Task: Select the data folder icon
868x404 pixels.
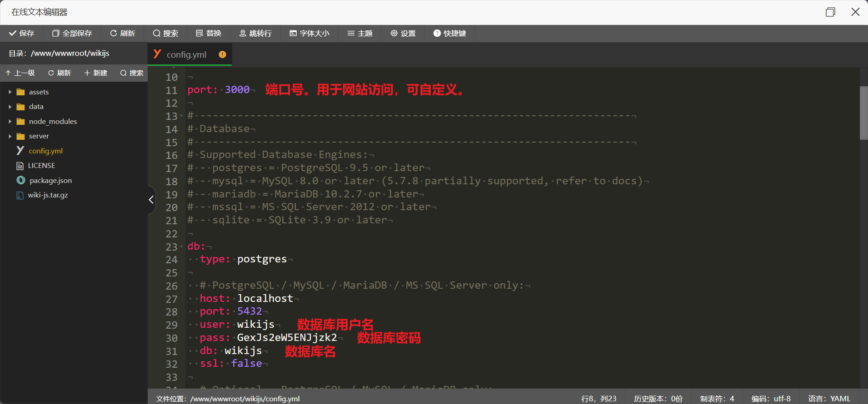Action: [20, 107]
